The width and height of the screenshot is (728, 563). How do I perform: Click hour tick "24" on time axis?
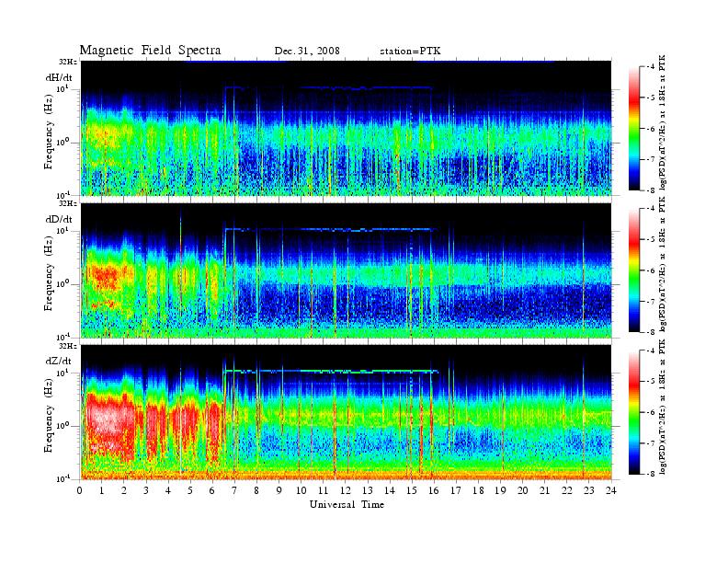coord(611,491)
